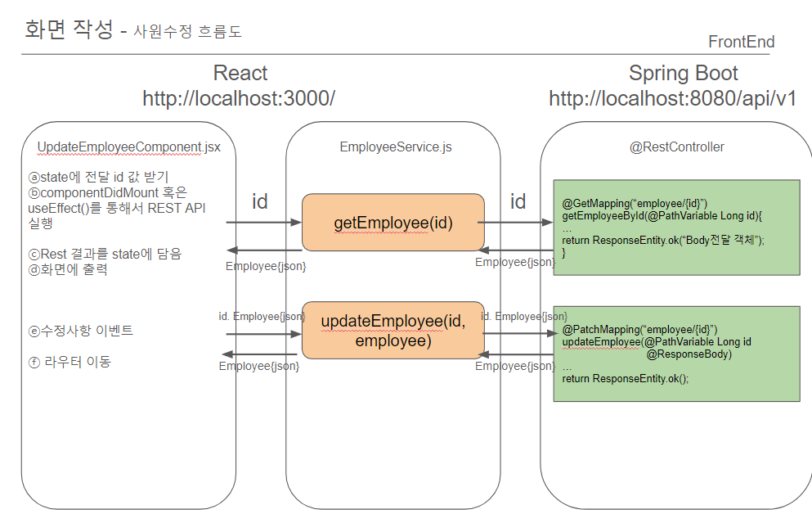Select the line "ⓕ 라우터 이동"
812x514 pixels.
point(70,362)
